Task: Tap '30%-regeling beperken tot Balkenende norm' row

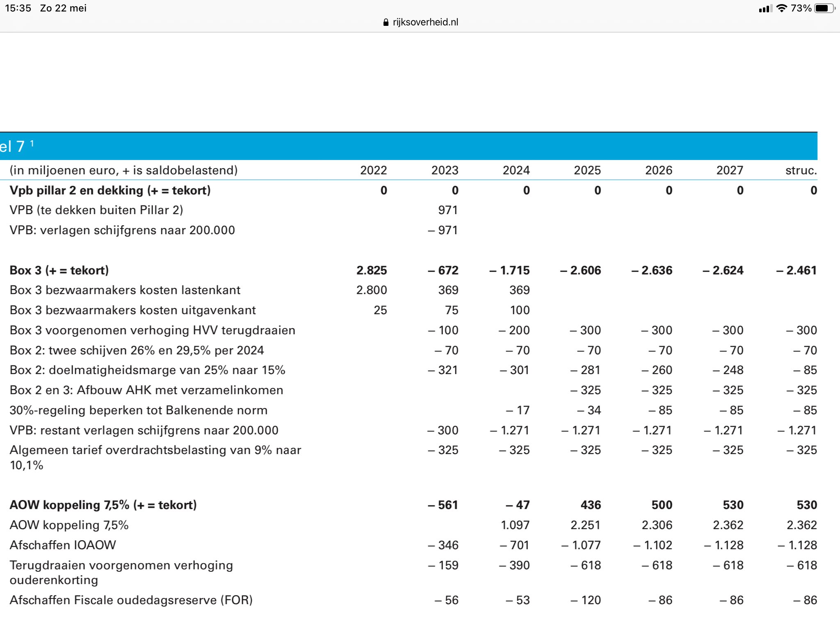Action: [x=139, y=410]
